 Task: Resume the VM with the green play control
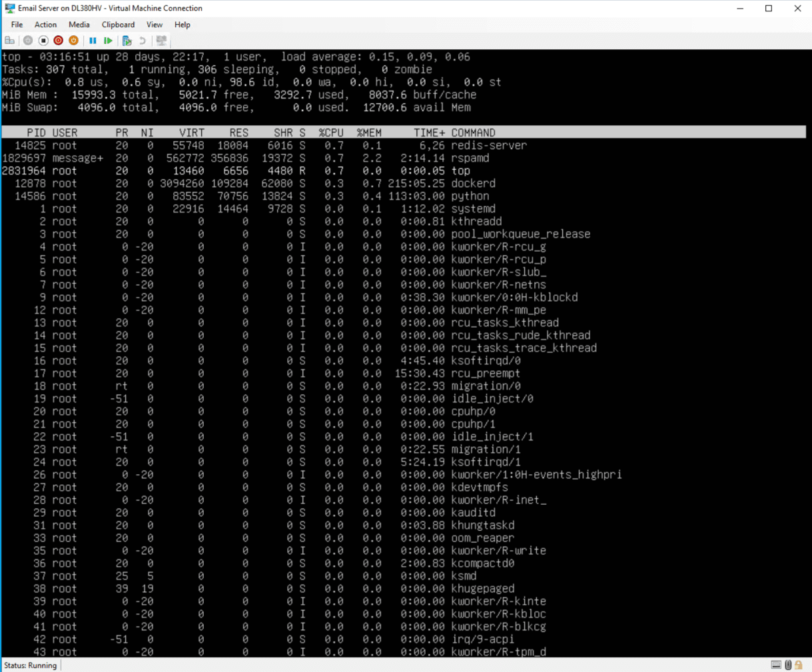tap(107, 40)
